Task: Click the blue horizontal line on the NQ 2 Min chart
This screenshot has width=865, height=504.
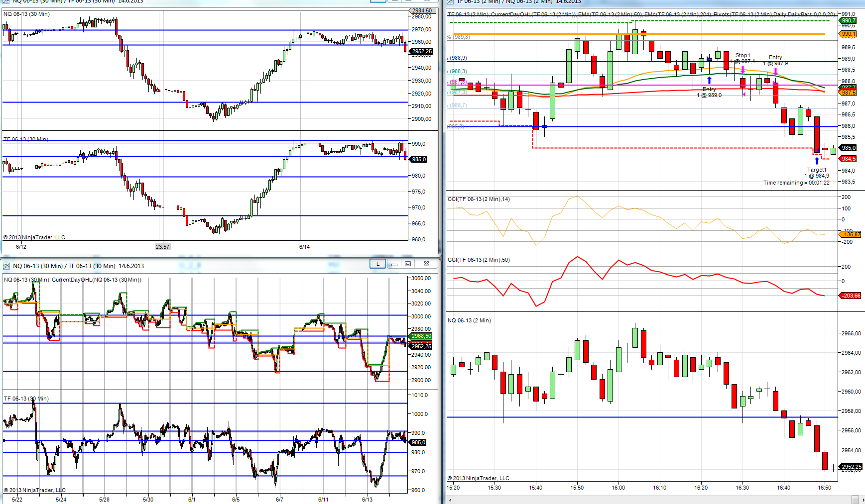Action: (x=642, y=417)
